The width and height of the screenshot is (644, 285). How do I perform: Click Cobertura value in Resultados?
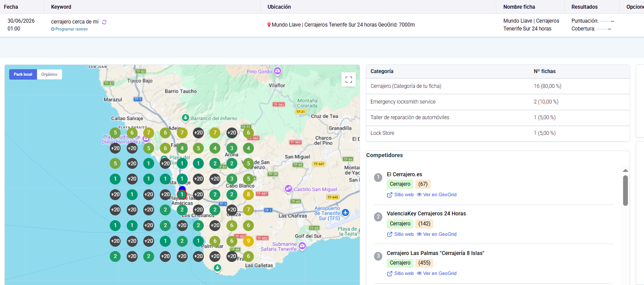pos(604,29)
